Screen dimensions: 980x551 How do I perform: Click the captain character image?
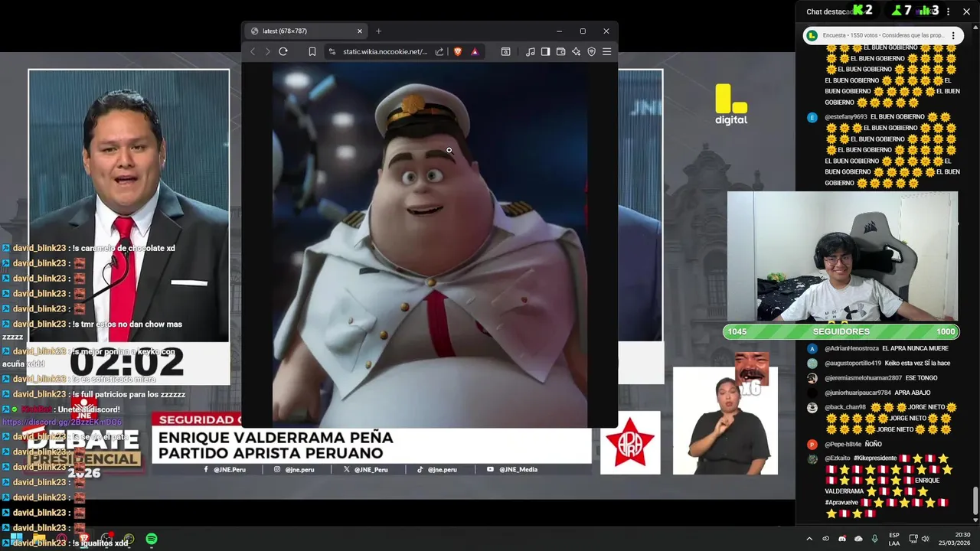430,245
